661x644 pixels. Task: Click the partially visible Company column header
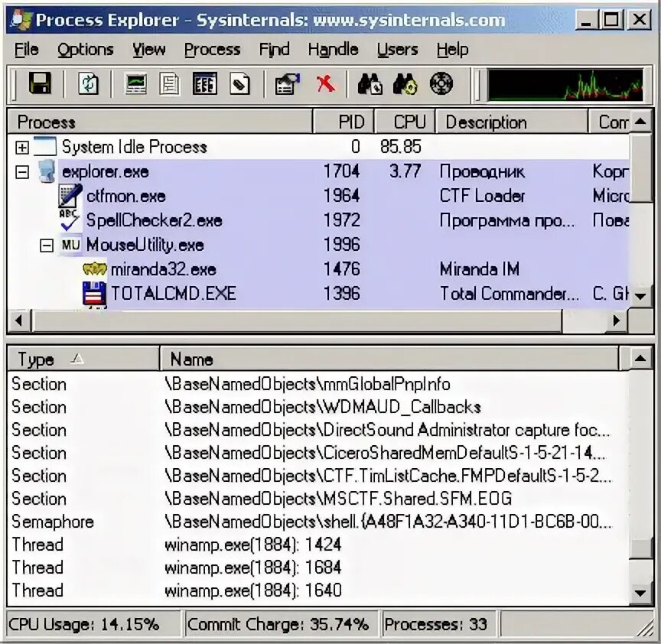pyautogui.click(x=609, y=122)
